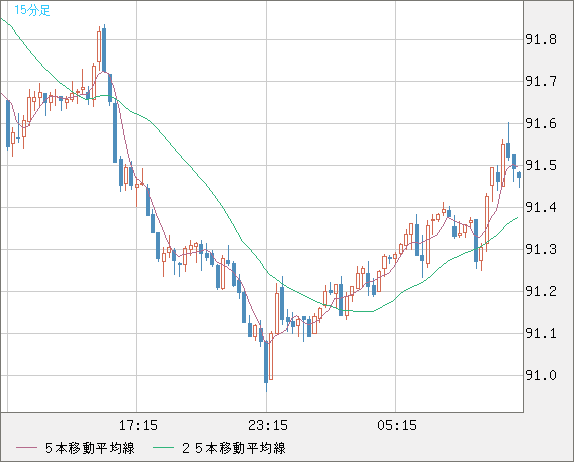Click the 91.0 price axis label
This screenshot has width=574, height=462.
pyautogui.click(x=541, y=375)
